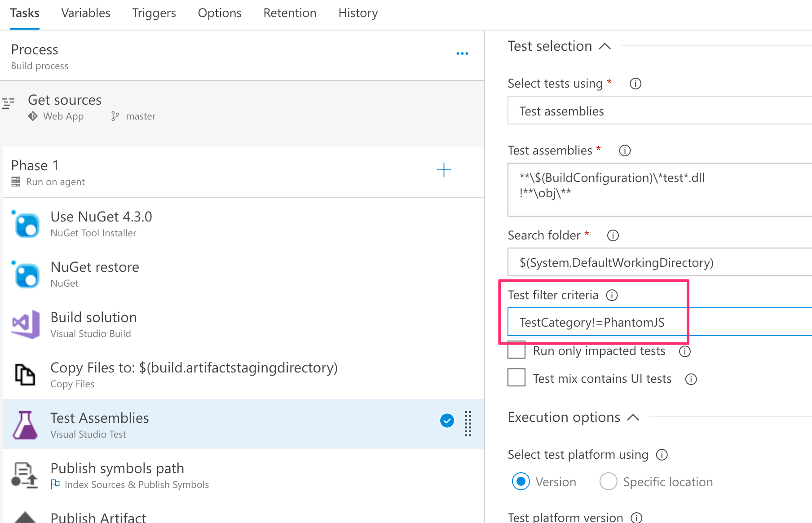
Task: Open the Triggers tab
Action: point(154,13)
